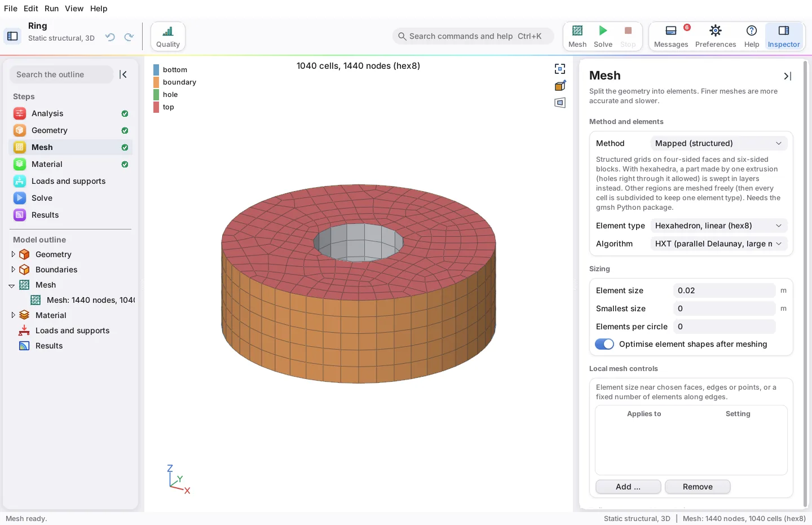Click the Search the outline field
Screen dimensions: 812x525
[61, 74]
